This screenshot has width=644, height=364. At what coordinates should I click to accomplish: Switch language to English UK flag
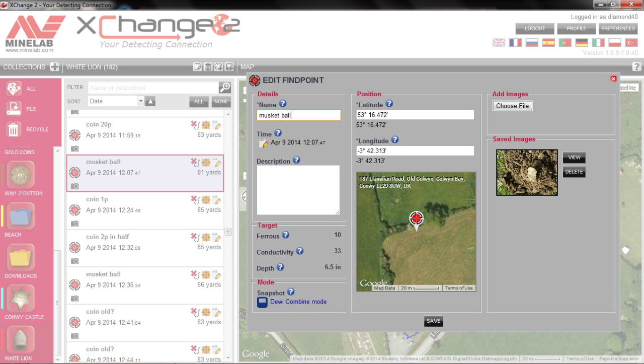tap(499, 43)
